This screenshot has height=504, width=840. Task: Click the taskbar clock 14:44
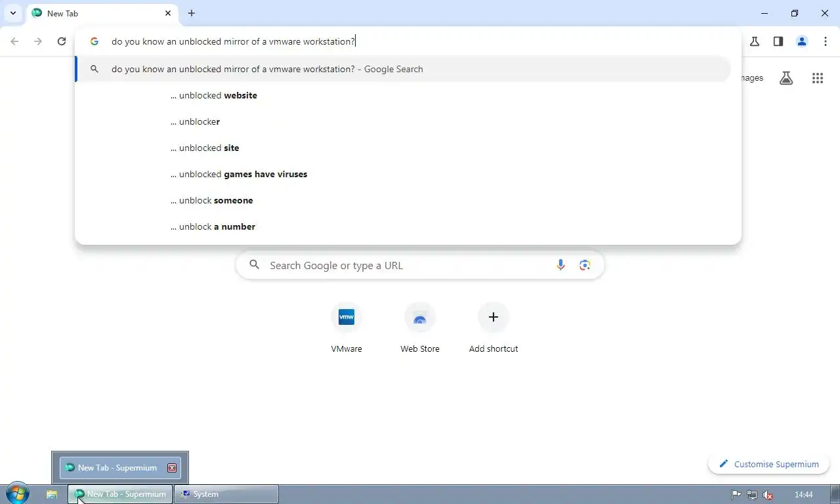(804, 495)
